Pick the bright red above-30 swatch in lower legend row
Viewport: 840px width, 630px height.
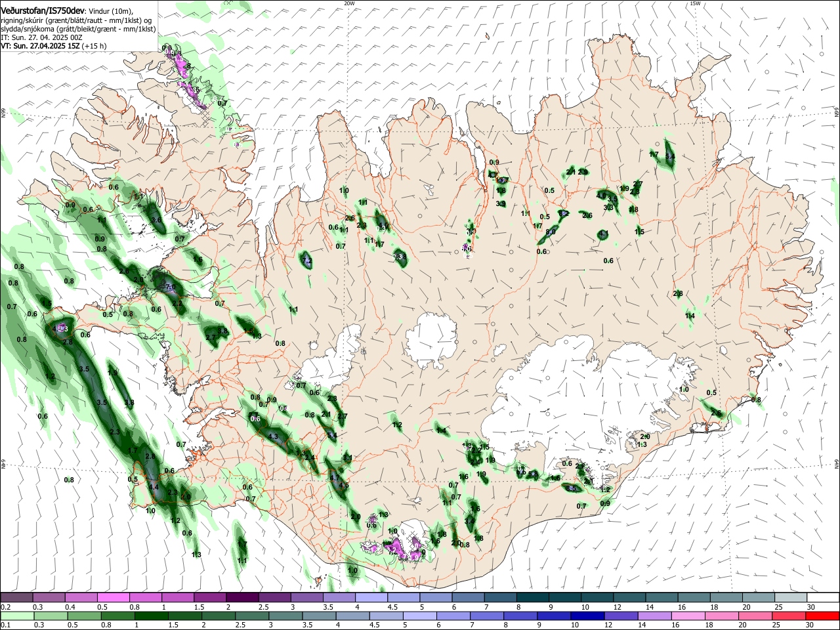click(822, 616)
